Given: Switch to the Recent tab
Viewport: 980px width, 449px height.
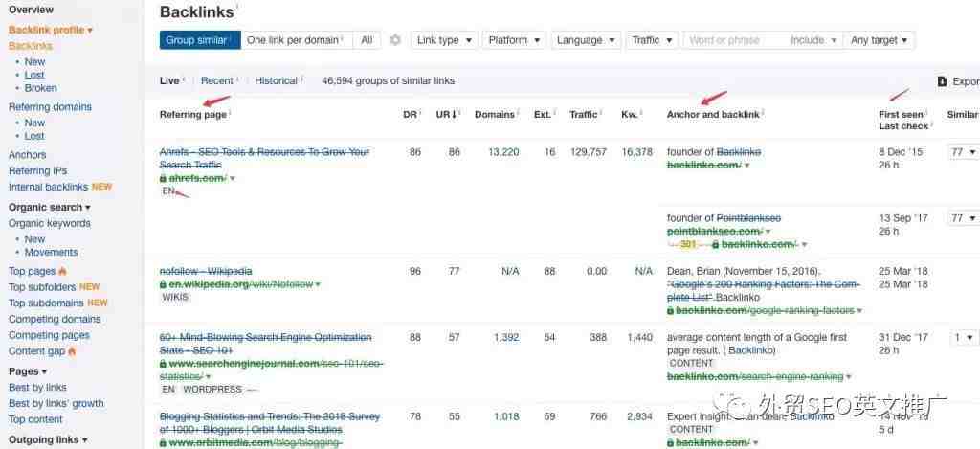Looking at the screenshot, I should [x=217, y=80].
